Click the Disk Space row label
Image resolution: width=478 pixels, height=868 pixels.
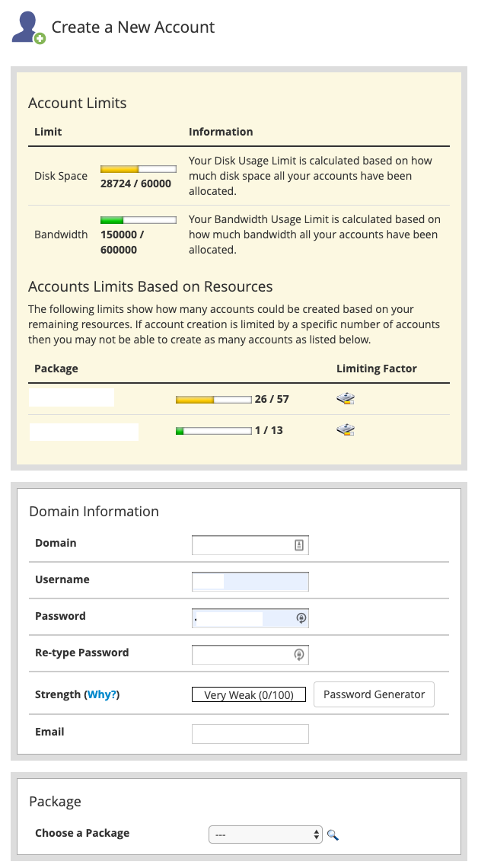pyautogui.click(x=61, y=176)
